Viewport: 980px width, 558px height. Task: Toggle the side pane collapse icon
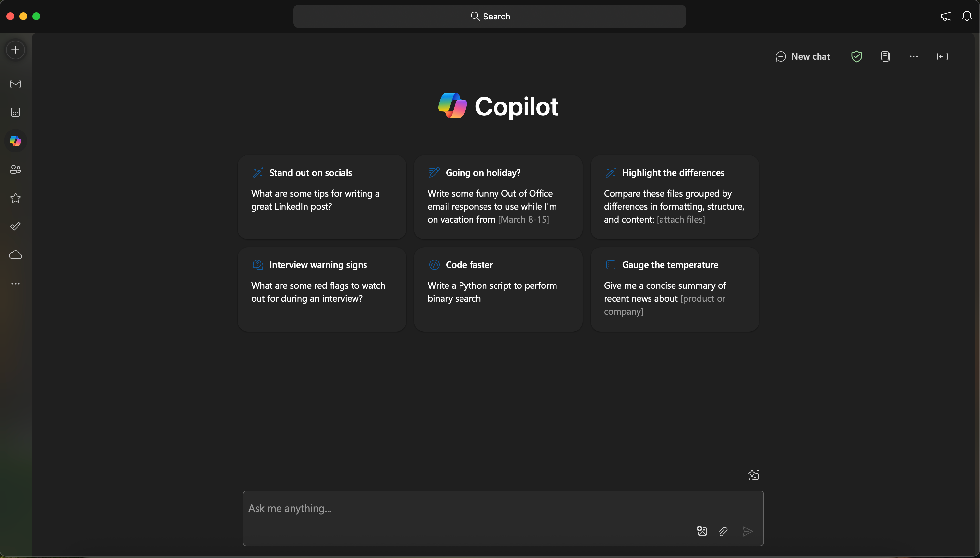click(942, 56)
